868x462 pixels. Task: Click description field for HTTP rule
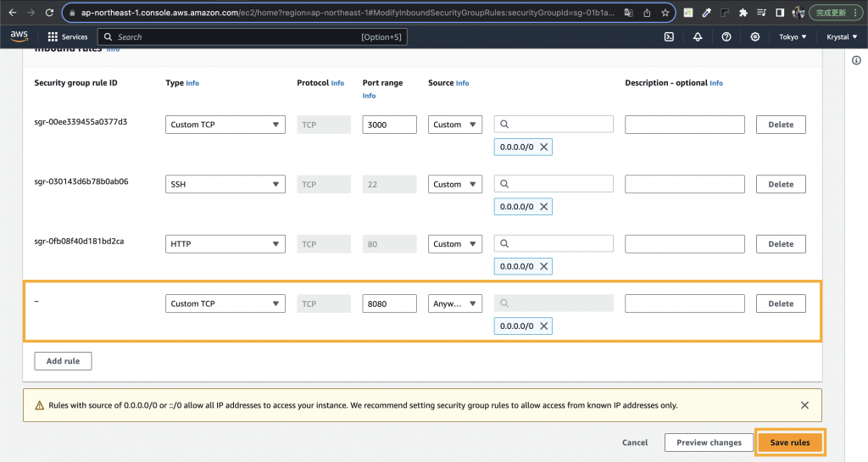685,244
